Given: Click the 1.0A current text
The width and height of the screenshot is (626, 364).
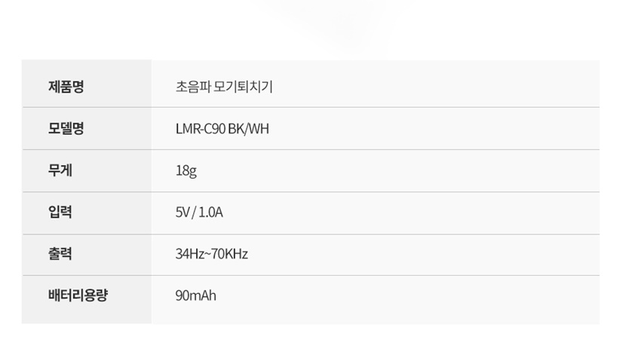Looking at the screenshot, I should pyautogui.click(x=210, y=213).
